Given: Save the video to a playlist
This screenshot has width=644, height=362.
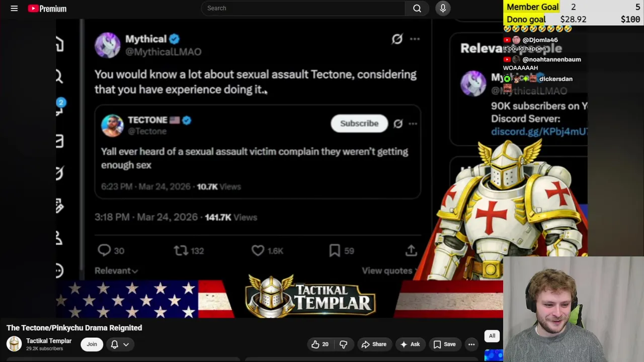Looking at the screenshot, I should (x=444, y=344).
